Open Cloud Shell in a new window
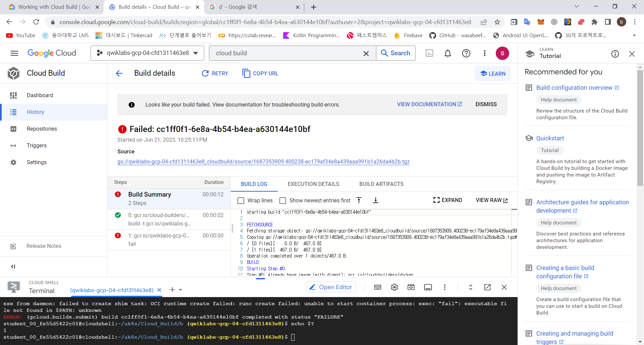This screenshot has width=644, height=345. 487,287
